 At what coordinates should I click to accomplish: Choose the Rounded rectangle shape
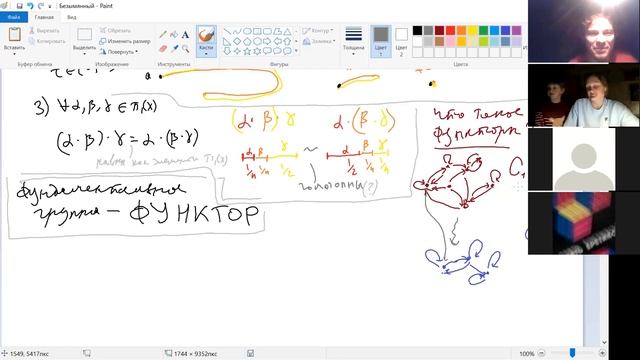(x=267, y=31)
